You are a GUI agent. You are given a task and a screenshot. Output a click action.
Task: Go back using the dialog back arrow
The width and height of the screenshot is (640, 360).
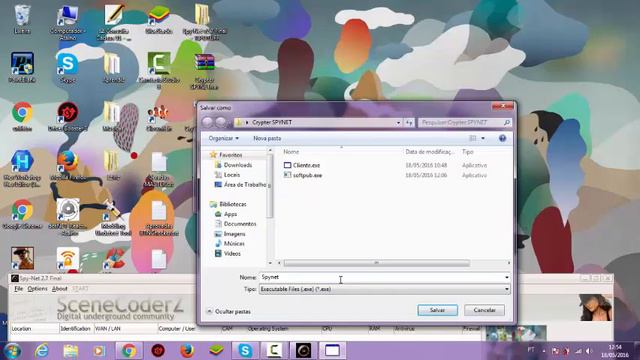click(207, 122)
